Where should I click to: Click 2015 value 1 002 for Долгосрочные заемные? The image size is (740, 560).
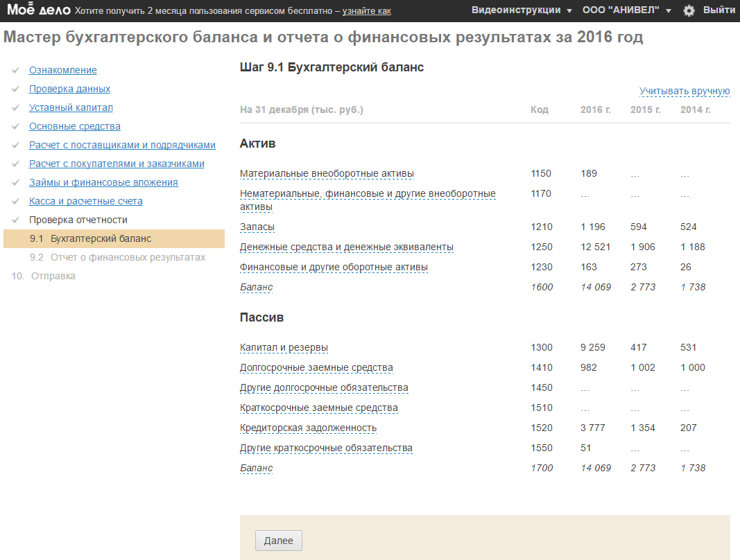click(x=643, y=367)
